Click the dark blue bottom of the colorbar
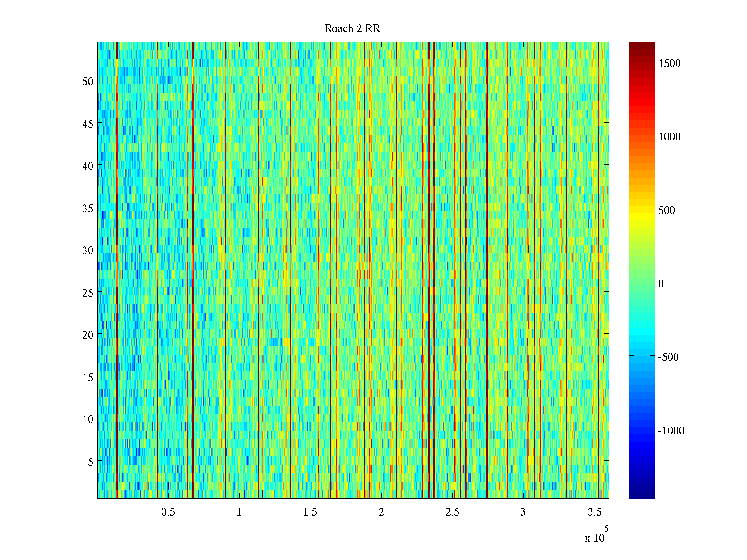Viewport: 747px width, 560px height. [x=641, y=495]
